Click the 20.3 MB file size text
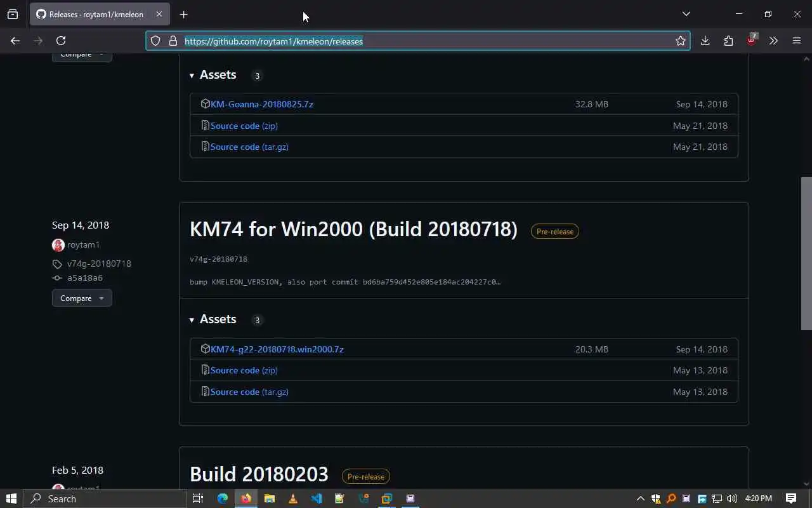 pos(591,349)
